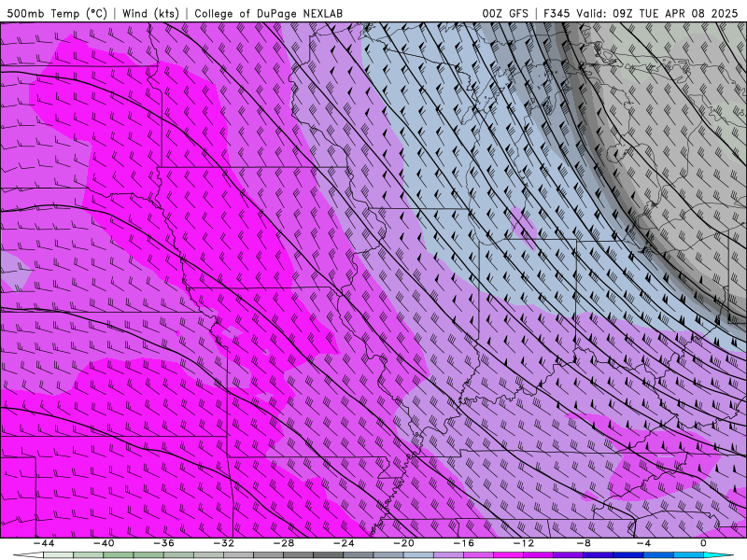Click the 'F345 Valid: 09Z TUE APR 08 2025' text
Viewport: 747px width, 560px height.
641,13
